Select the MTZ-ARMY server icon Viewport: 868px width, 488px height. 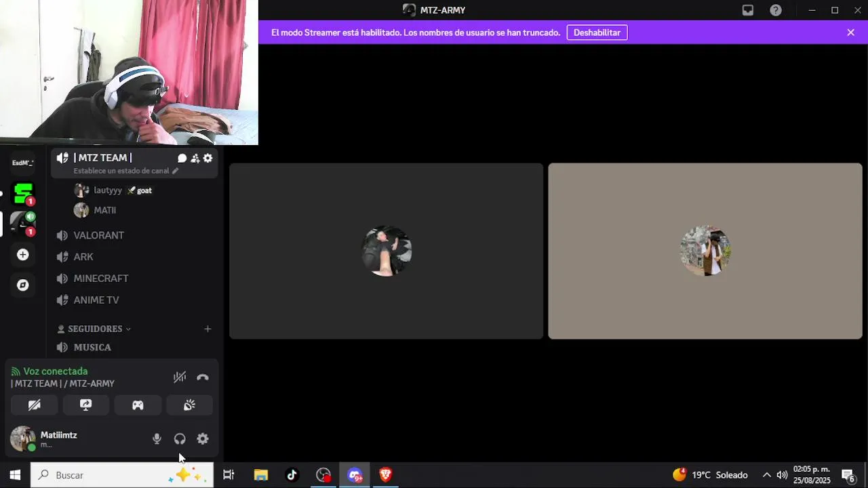[x=23, y=224]
